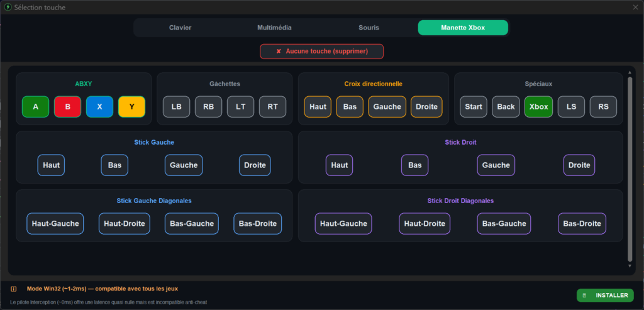
Task: Click the Manette Xbox tab
Action: 463,28
